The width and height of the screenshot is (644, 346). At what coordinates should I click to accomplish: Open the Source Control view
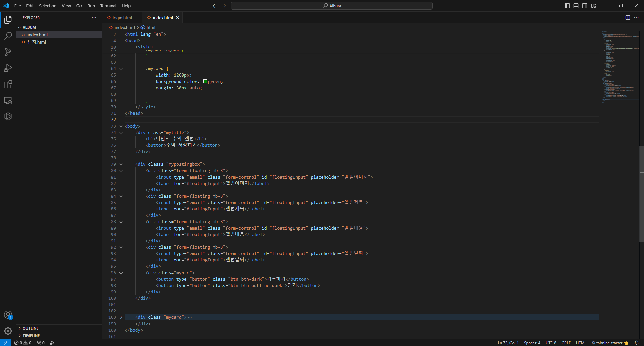point(8,52)
